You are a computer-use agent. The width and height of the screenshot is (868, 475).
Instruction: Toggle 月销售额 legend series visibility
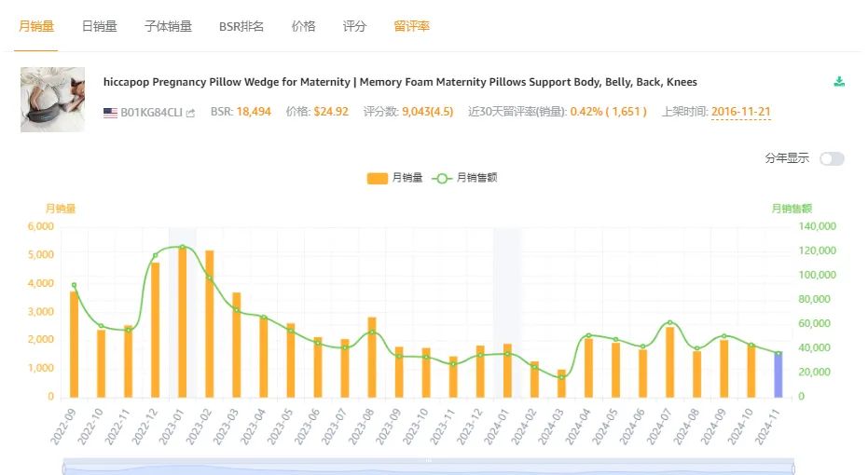(x=464, y=178)
